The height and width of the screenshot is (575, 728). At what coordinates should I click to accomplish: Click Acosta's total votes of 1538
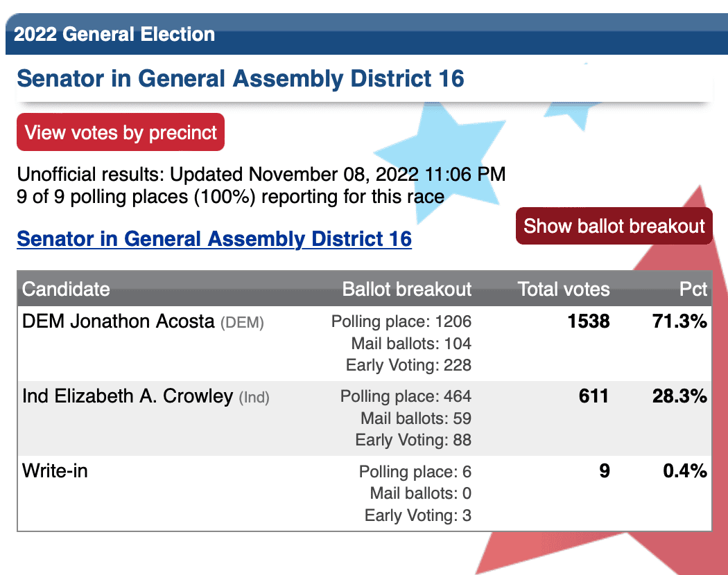[x=589, y=321]
